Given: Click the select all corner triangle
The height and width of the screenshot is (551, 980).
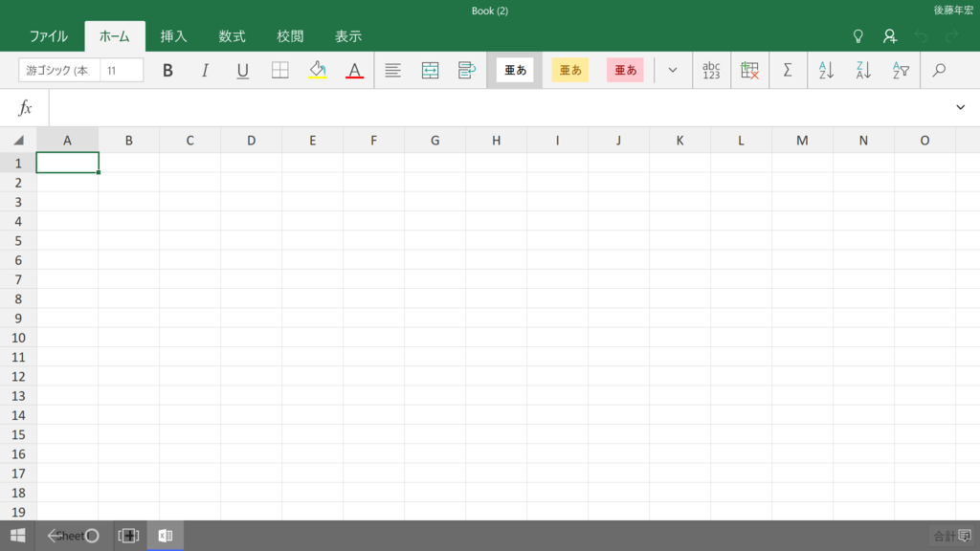Looking at the screenshot, I should pyautogui.click(x=18, y=140).
